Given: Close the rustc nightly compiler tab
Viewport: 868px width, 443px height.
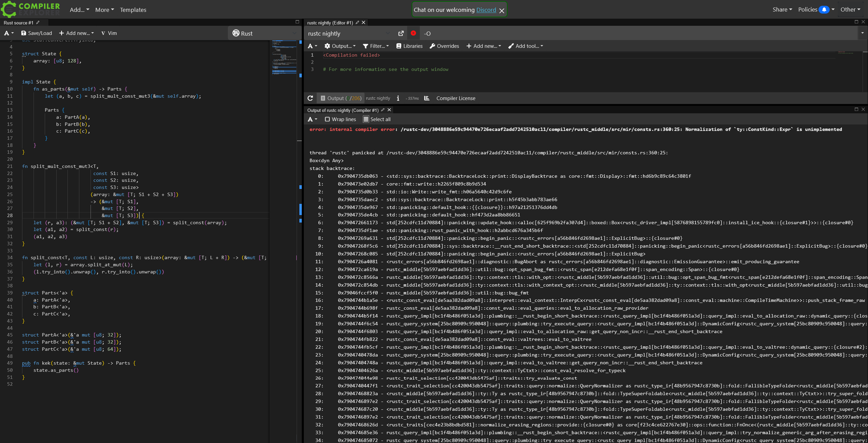Looking at the screenshot, I should click(x=363, y=22).
